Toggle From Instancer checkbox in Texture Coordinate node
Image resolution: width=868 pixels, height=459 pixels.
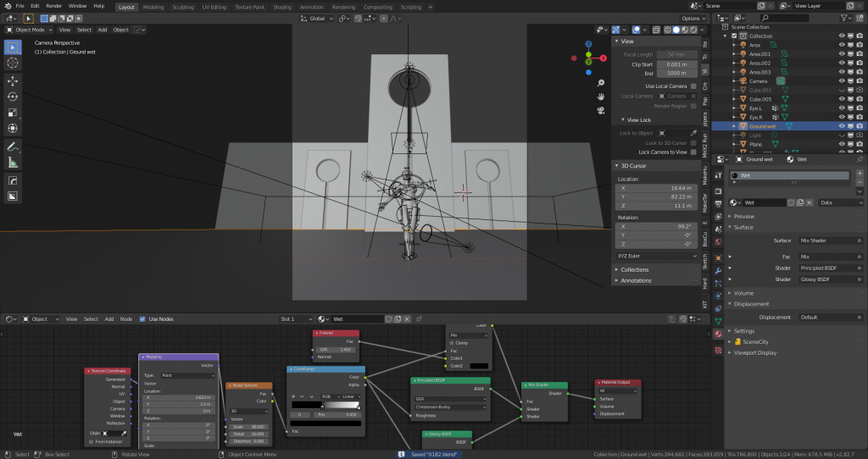[92, 442]
